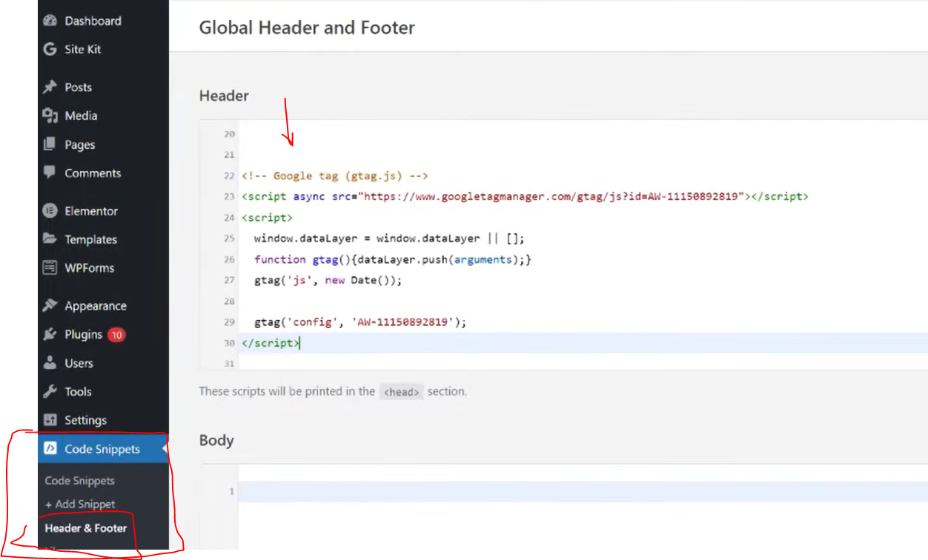The width and height of the screenshot is (928, 560).
Task: Click the Media library icon
Action: (x=50, y=116)
